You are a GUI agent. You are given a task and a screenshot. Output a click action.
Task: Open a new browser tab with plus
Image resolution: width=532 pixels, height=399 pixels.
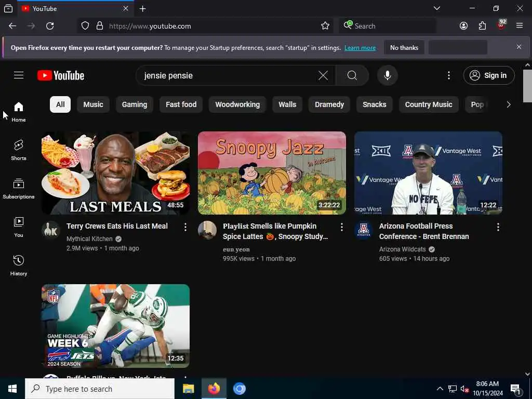pos(142,8)
